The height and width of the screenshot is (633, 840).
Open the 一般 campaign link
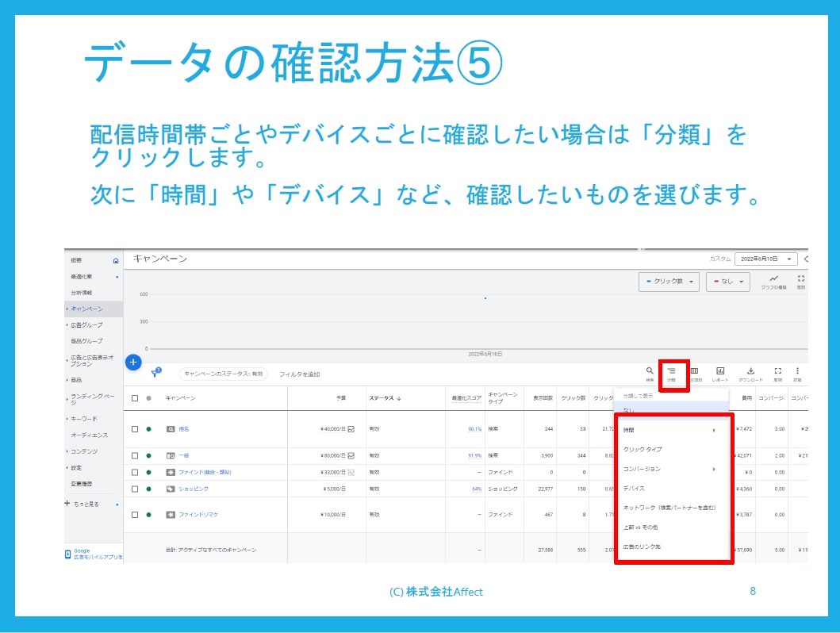184,456
